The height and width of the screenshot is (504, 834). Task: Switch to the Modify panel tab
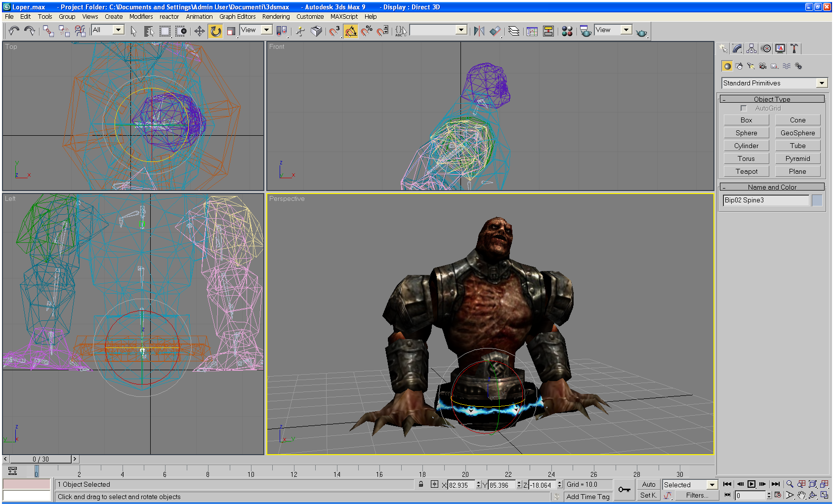(737, 48)
